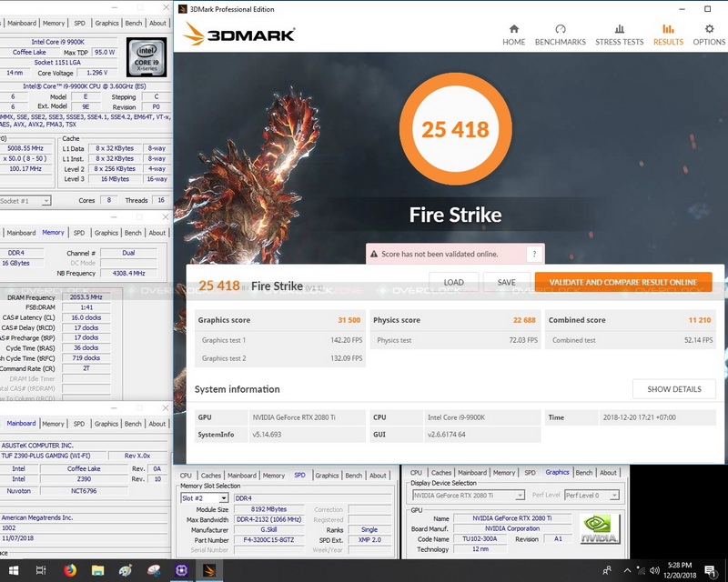Open 3DMark OPTIONS gear
Viewport: 728px width, 582px height.
(x=709, y=35)
